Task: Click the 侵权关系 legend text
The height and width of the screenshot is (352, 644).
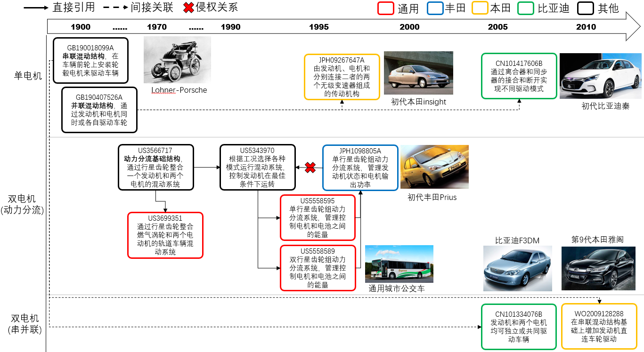Action: pyautogui.click(x=217, y=7)
